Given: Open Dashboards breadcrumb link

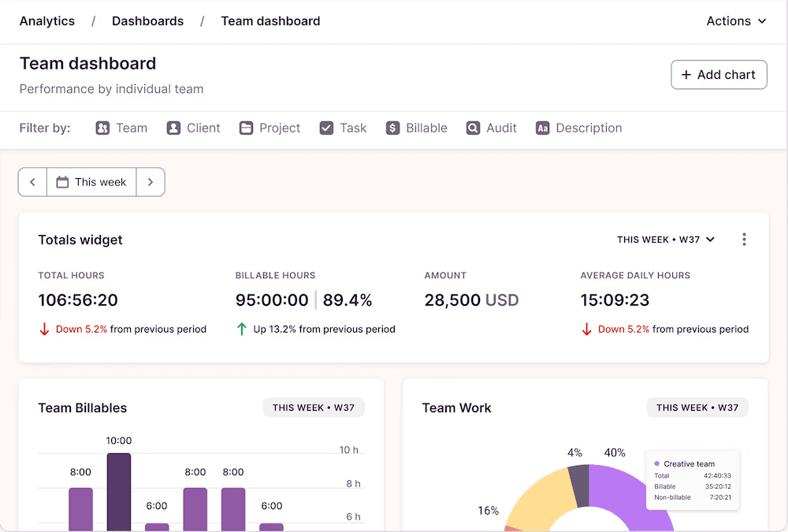Looking at the screenshot, I should coord(147,21).
